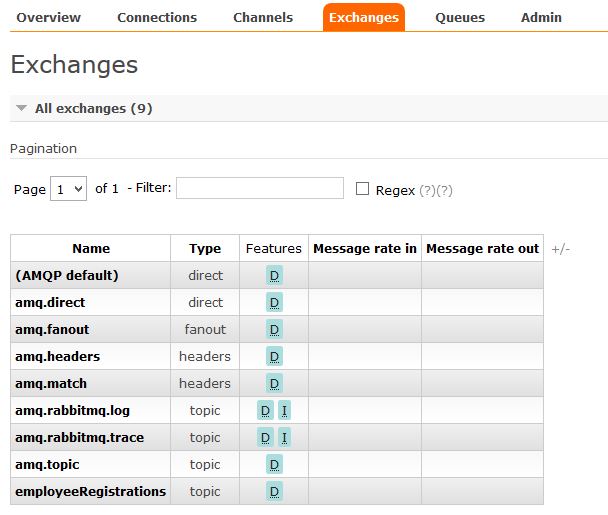Open the amq.rabbitmq.trace exchange
This screenshot has width=608, height=515.
pyautogui.click(x=79, y=437)
